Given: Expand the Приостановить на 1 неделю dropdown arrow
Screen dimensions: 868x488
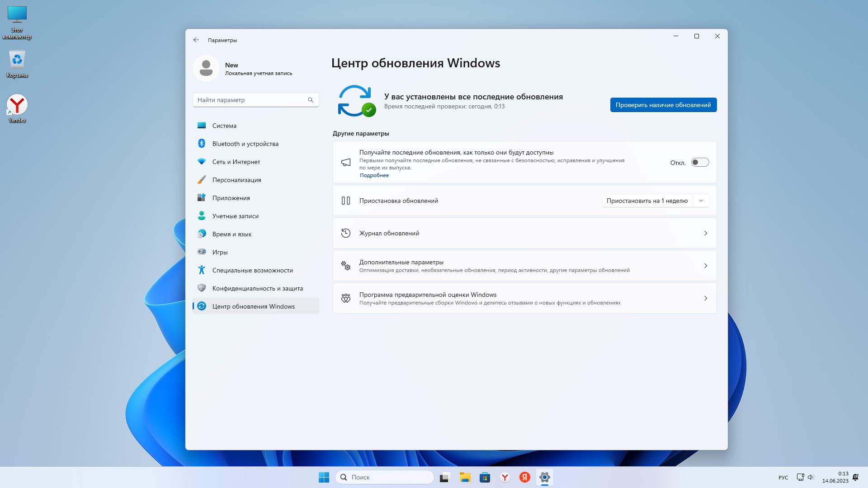Looking at the screenshot, I should click(701, 201).
